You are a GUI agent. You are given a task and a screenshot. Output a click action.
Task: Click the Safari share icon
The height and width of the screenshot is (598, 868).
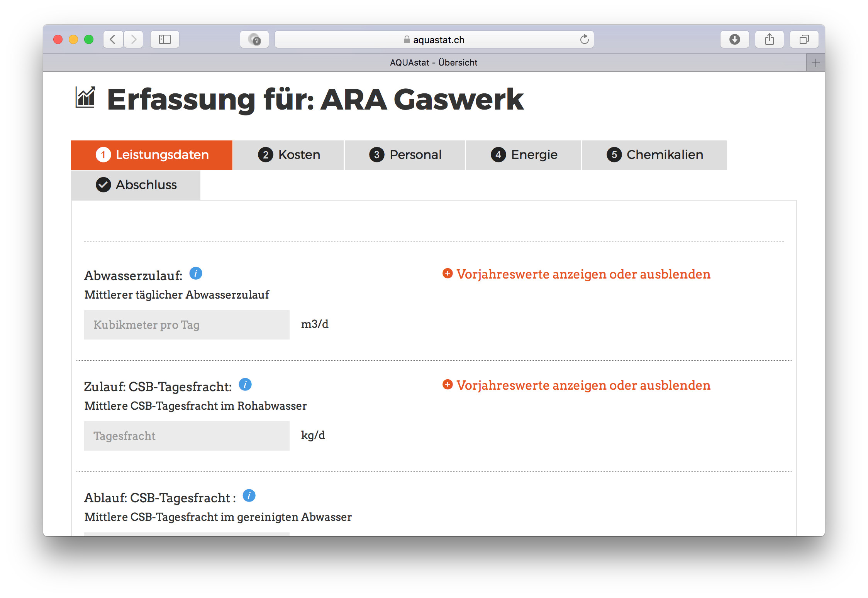click(769, 39)
